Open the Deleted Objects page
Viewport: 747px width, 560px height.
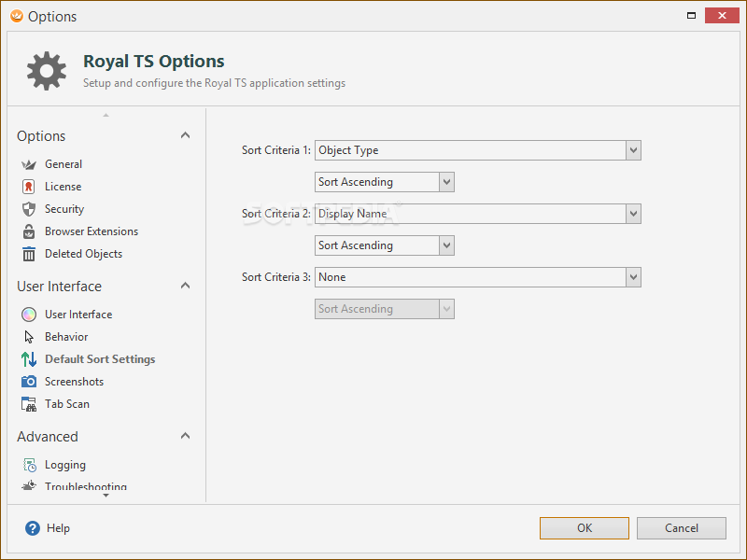83,254
